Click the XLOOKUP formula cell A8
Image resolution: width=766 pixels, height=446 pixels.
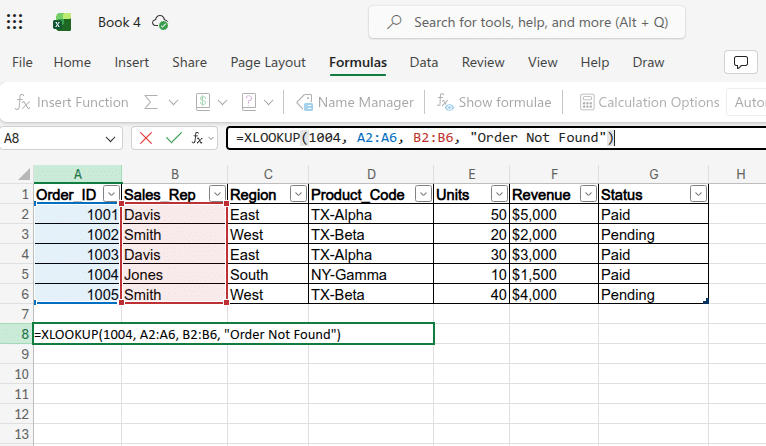point(234,334)
